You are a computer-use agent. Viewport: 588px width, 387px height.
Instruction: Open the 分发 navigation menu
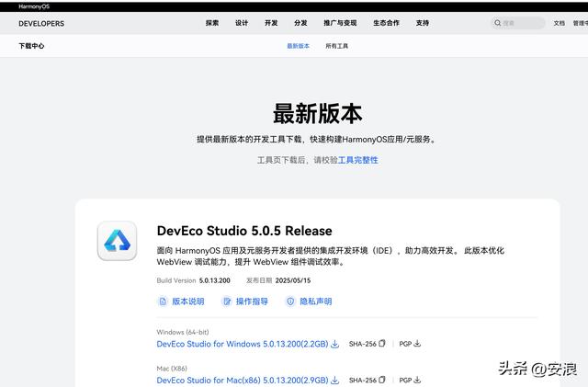tap(300, 23)
